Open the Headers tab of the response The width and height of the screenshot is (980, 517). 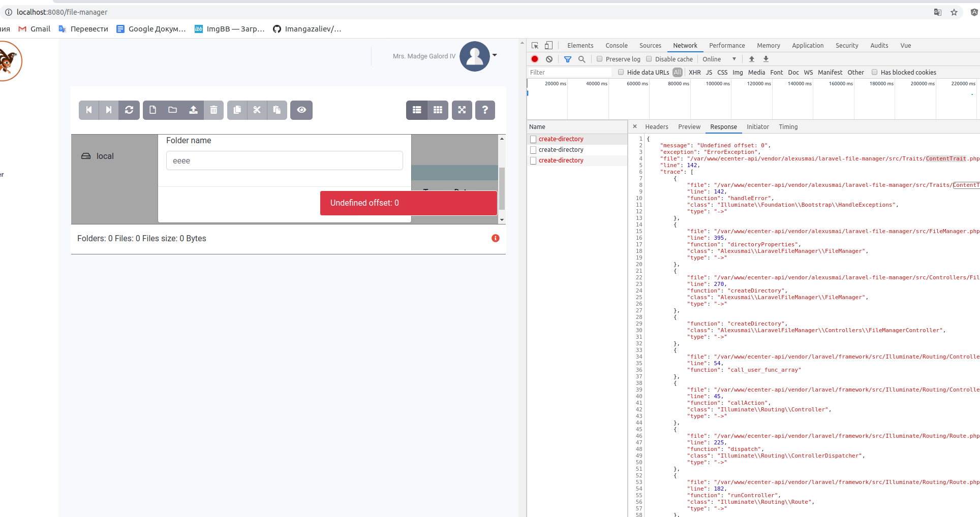(657, 127)
